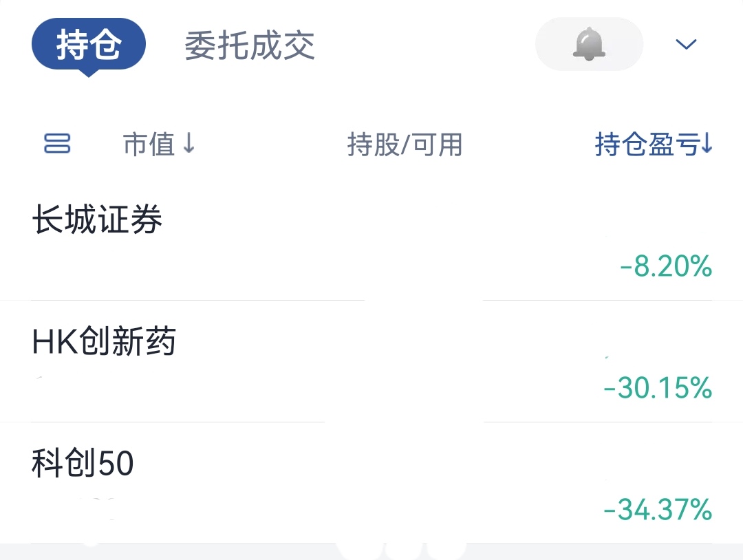This screenshot has height=560, width=743.
Task: Click the down arrow beside 市值
Action: coord(189,144)
